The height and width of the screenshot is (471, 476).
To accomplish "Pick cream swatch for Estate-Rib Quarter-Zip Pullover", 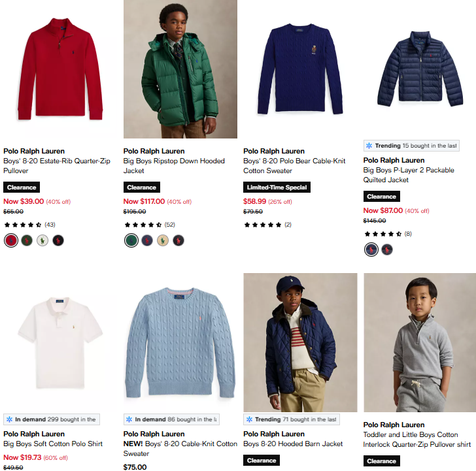I will point(42,240).
